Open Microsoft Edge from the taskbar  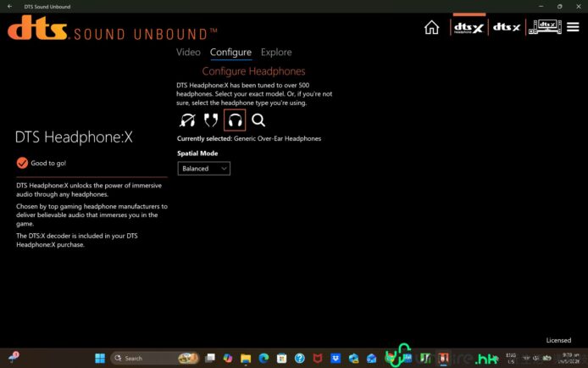[263, 358]
